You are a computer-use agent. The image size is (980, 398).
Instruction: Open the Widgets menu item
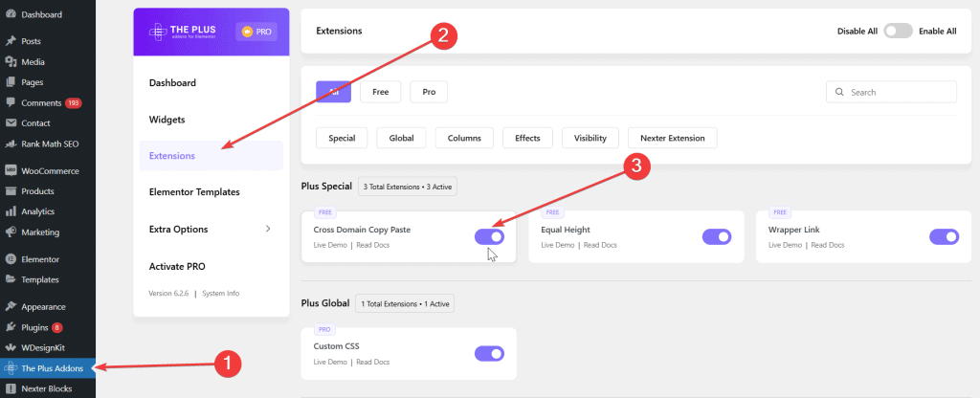click(167, 120)
